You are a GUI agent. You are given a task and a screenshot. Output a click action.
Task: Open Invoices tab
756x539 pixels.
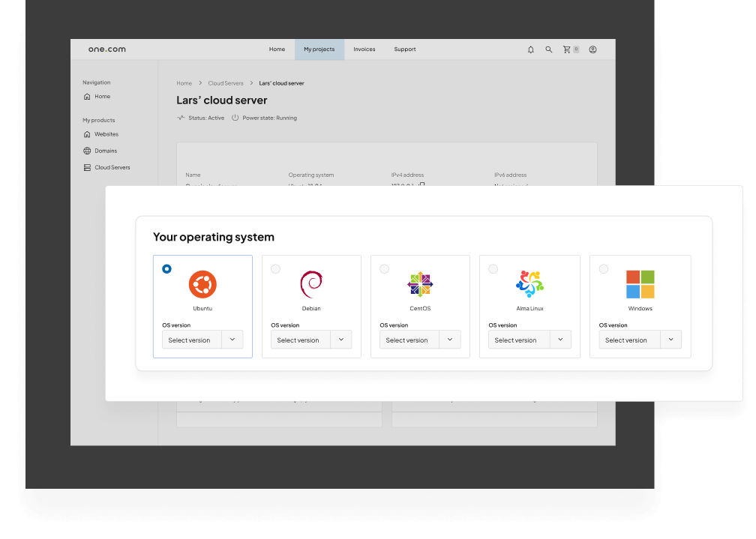[364, 49]
